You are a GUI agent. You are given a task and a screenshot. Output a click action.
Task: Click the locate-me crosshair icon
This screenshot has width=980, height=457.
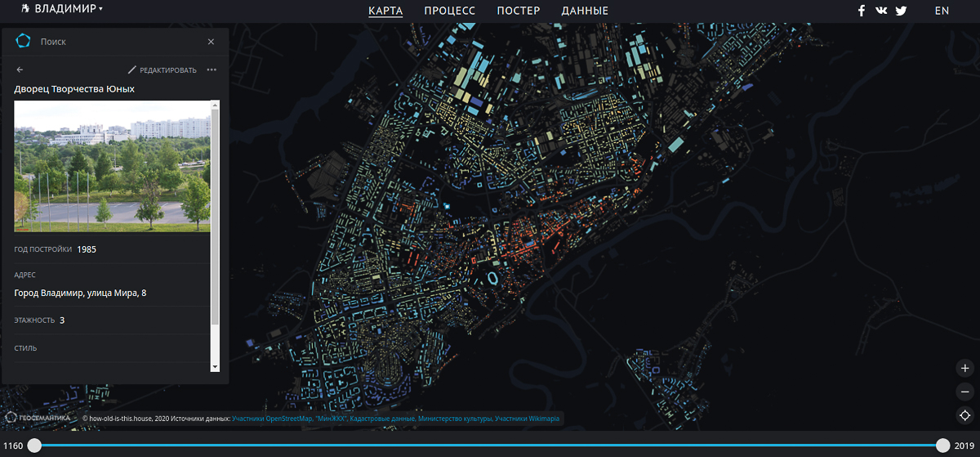point(964,415)
